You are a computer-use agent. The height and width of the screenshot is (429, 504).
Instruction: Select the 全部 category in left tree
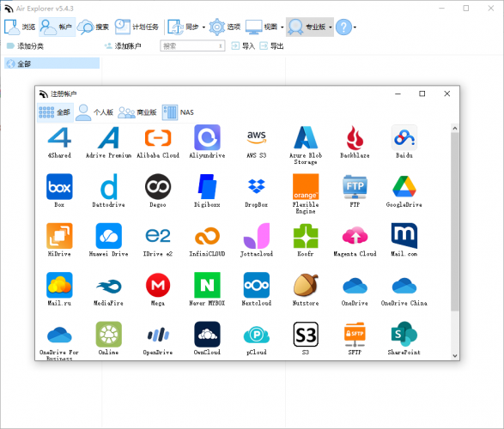tap(52, 63)
